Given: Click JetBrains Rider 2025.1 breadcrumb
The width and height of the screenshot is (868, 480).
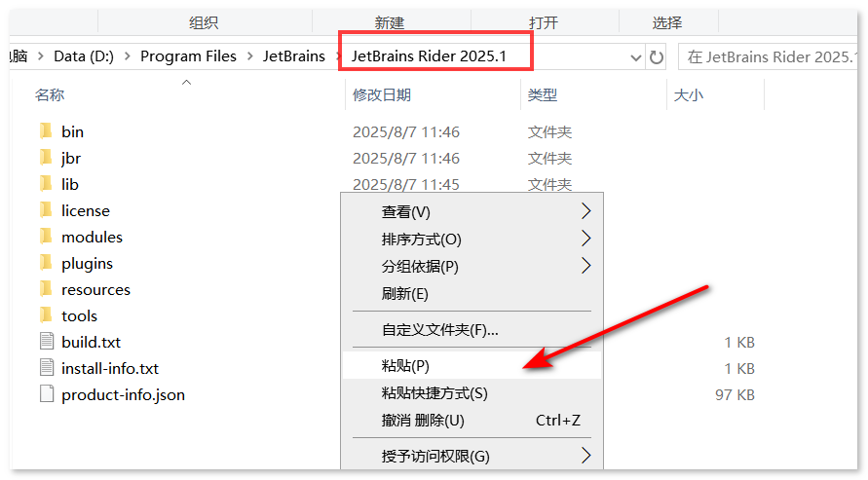Looking at the screenshot, I should point(429,56).
